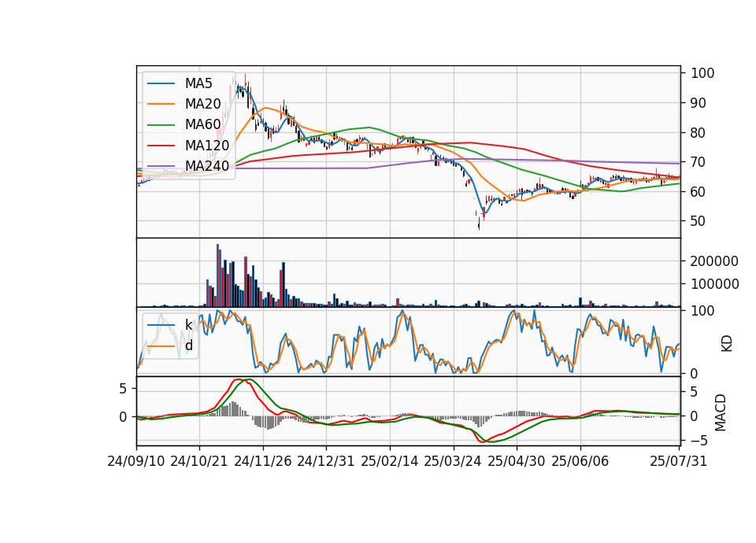Click the 25/06/06 date tick label
The height and width of the screenshot is (543, 756).
(x=580, y=461)
